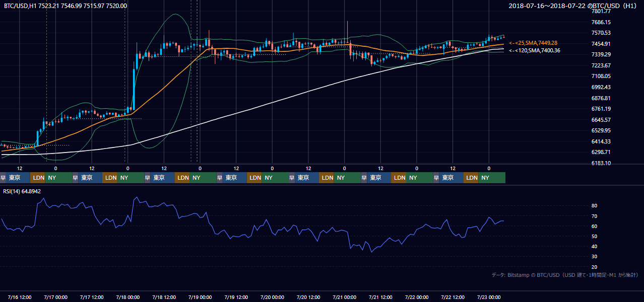This screenshot has height=302, width=644.
Task: Select time axis label 7/22 00:00
Action: [x=417, y=297]
